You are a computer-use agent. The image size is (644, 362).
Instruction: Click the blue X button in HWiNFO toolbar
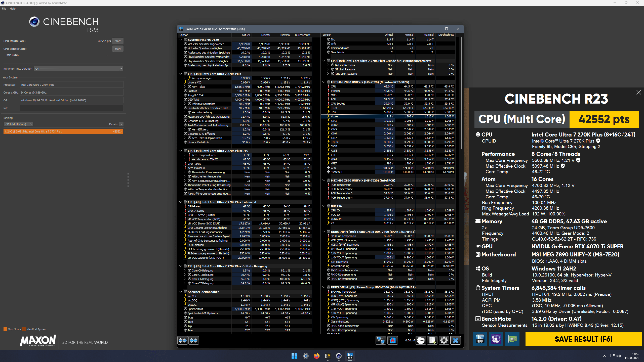(456, 340)
